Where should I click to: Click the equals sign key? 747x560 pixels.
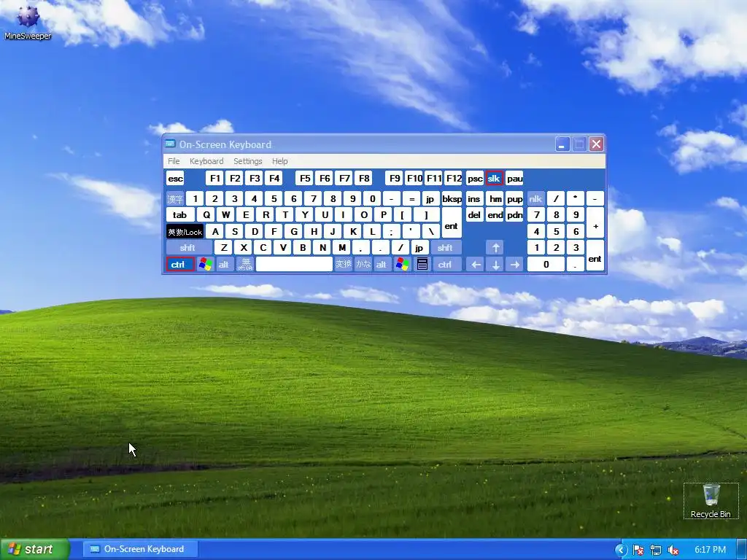coord(411,198)
